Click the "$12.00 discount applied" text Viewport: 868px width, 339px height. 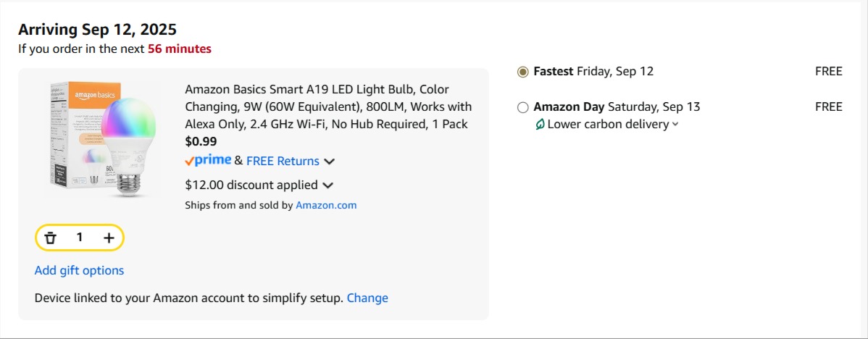click(251, 185)
